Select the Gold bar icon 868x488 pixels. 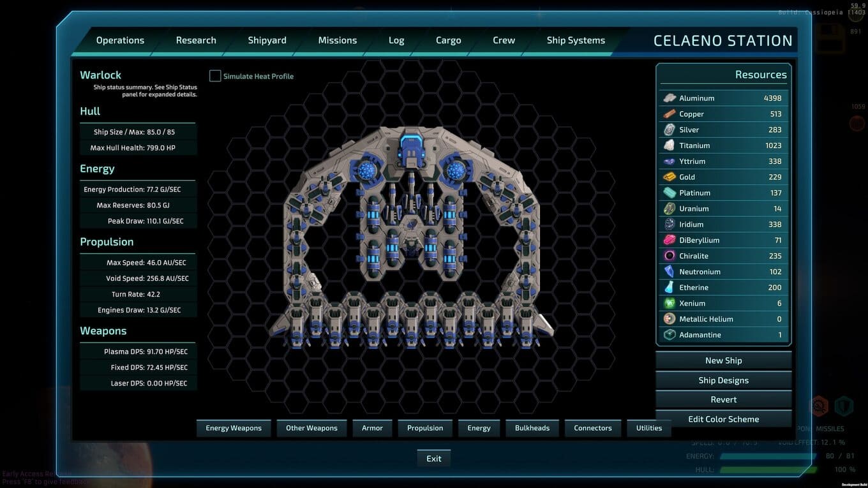click(670, 177)
